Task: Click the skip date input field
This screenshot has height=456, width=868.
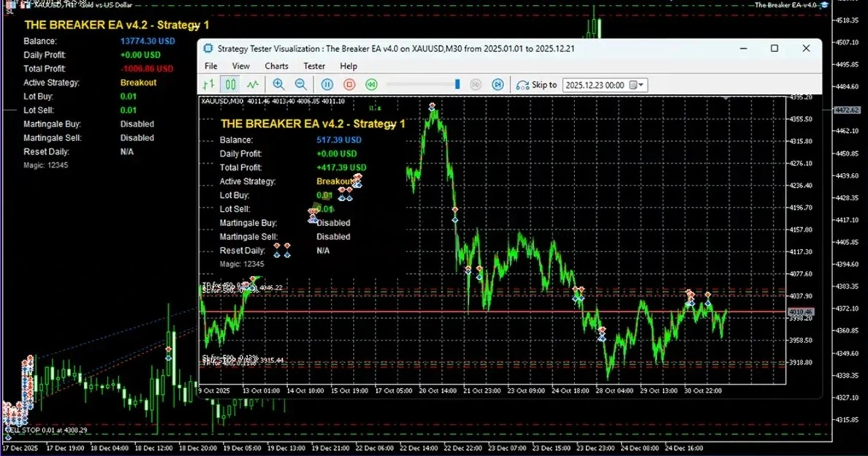Action: [595, 85]
